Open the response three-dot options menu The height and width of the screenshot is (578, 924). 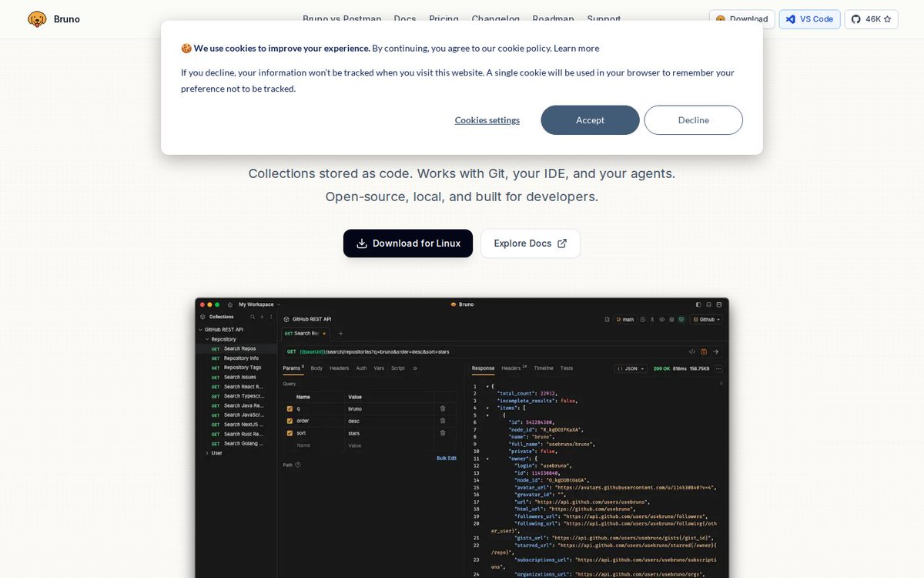tap(718, 368)
